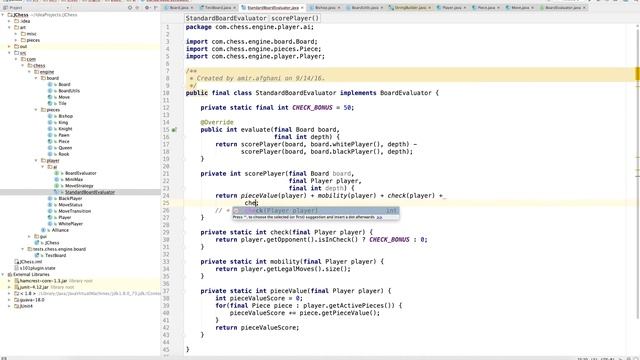
Task: Collapse the pieces package node
Action: click(36, 110)
